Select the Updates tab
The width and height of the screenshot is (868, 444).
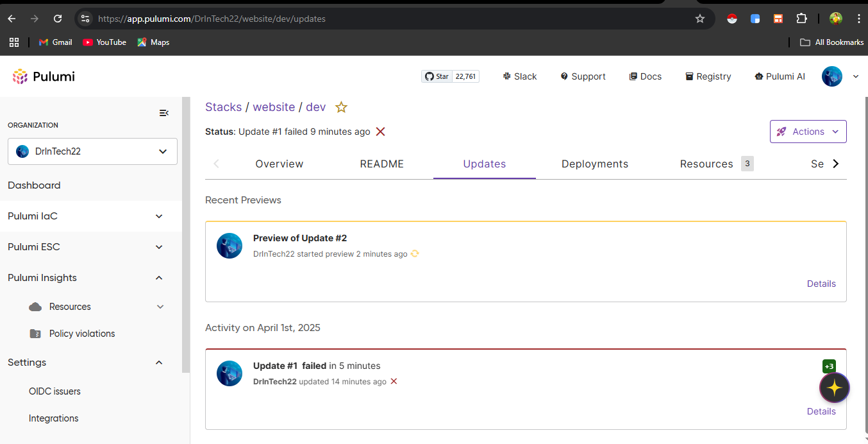tap(485, 164)
